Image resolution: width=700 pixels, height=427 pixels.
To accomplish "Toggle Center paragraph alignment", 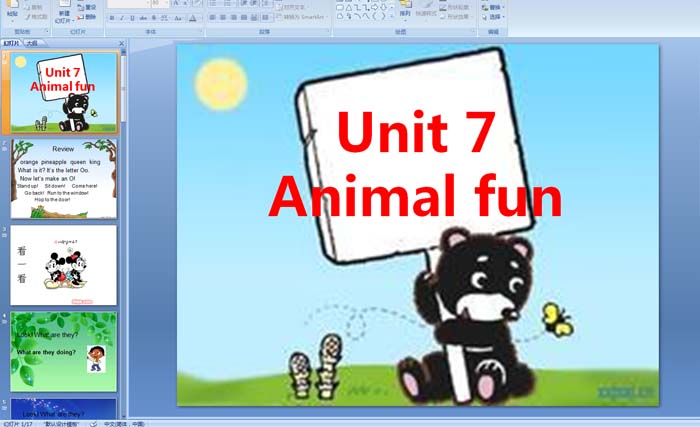I will [223, 17].
